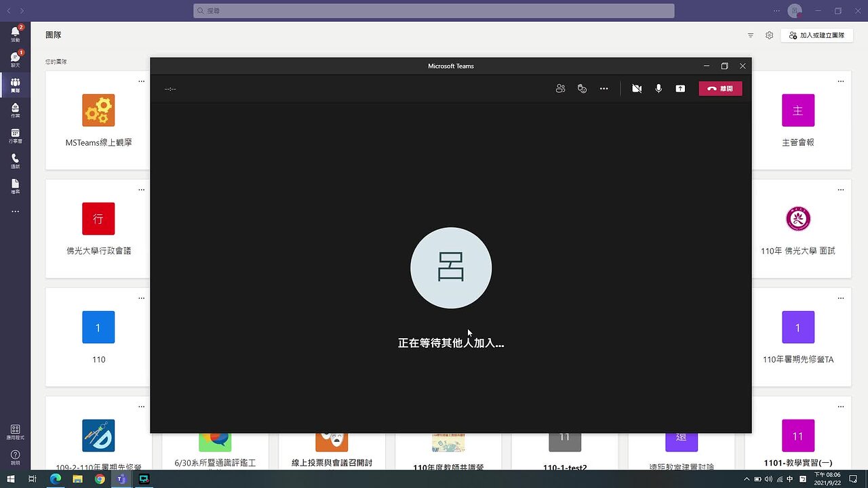Image resolution: width=868 pixels, height=488 pixels.
Task: Open the 聊天 chat section
Action: 15,60
